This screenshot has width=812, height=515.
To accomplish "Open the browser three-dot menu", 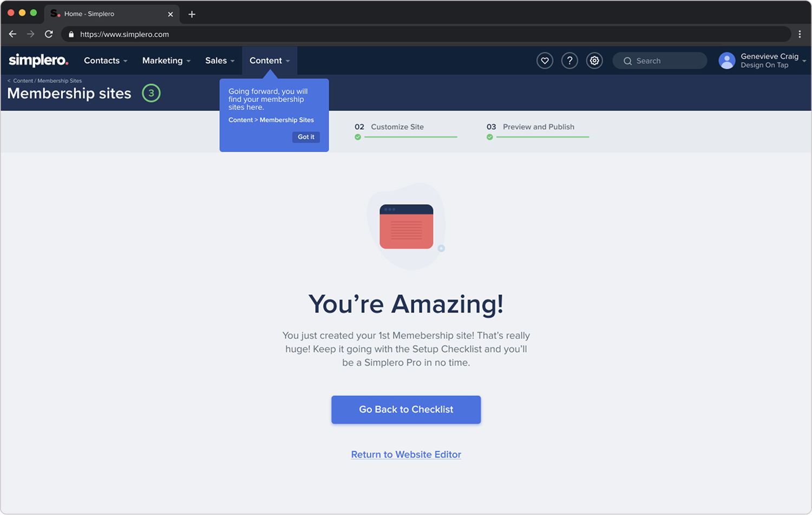I will [x=800, y=34].
